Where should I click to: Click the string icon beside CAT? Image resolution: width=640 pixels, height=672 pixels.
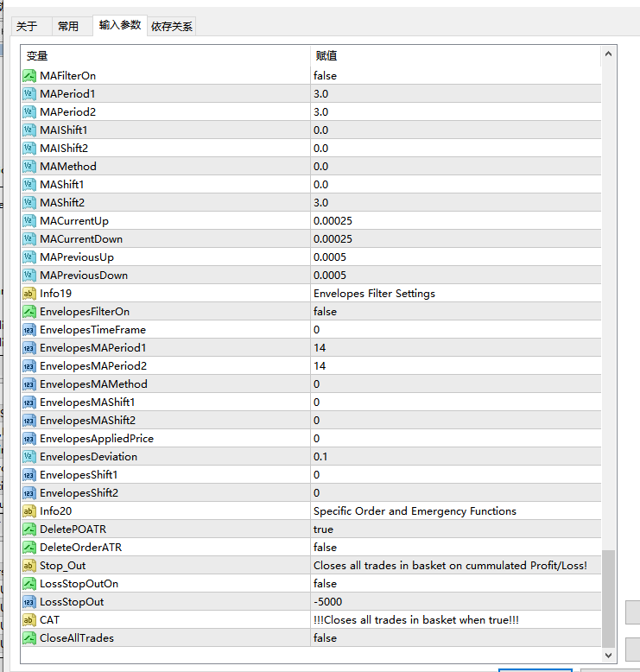[29, 619]
